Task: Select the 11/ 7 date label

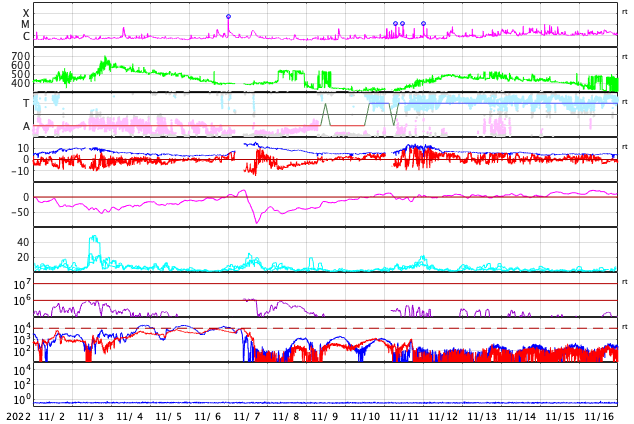Action: click(246, 417)
